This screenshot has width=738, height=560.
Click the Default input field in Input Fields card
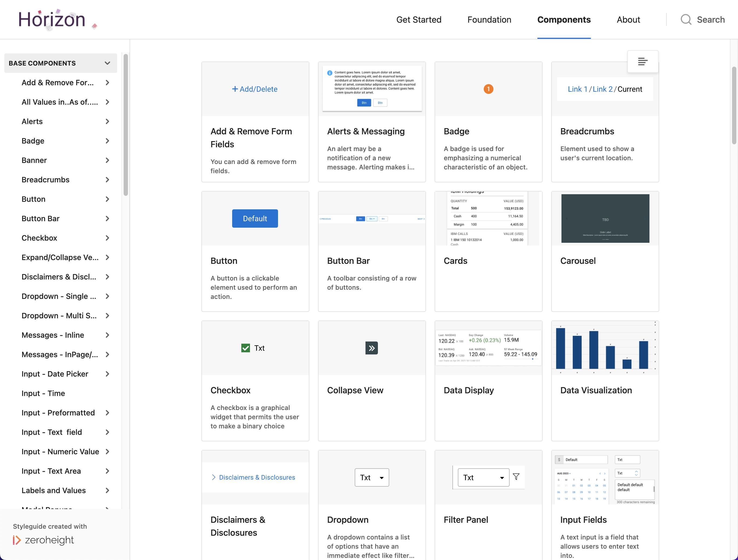pyautogui.click(x=581, y=459)
